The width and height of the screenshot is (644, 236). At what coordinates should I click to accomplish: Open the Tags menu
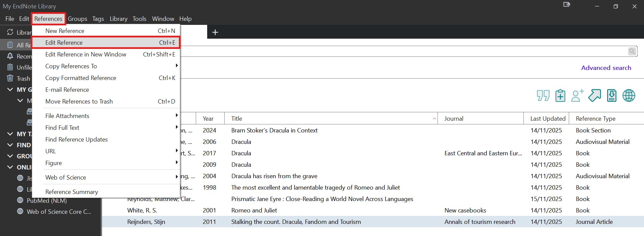click(98, 18)
